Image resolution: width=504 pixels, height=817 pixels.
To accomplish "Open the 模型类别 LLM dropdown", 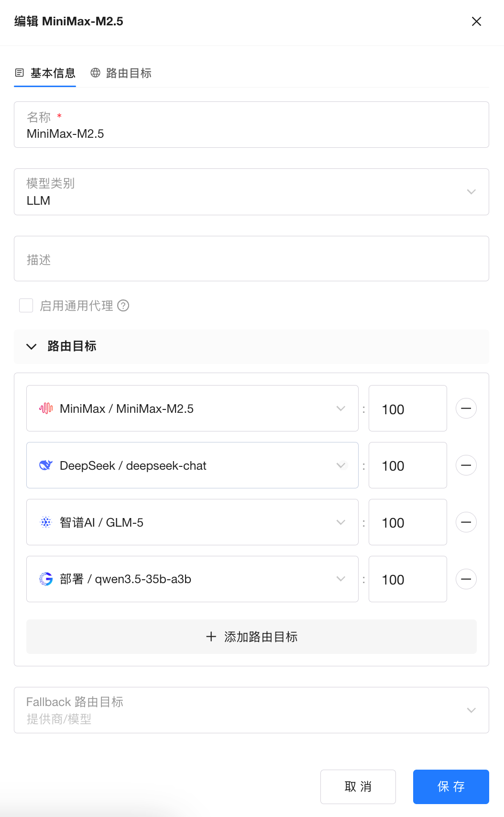I will click(251, 192).
